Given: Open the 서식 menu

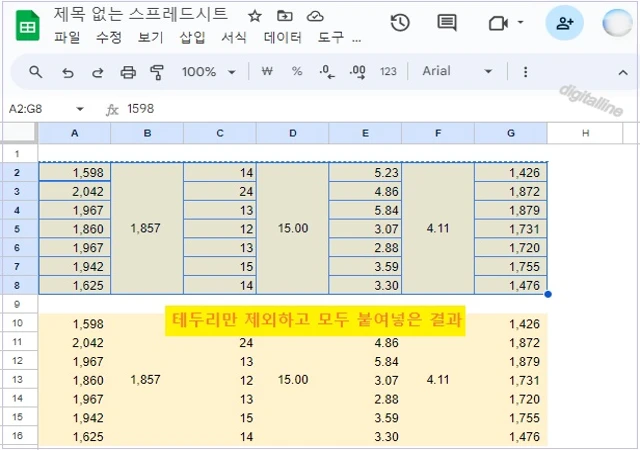Looking at the screenshot, I should pyautogui.click(x=233, y=38).
